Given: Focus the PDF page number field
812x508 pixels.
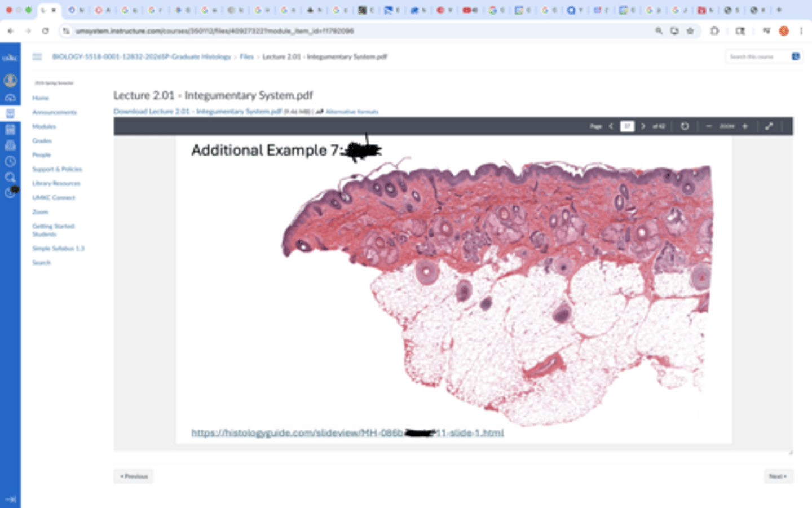Looking at the screenshot, I should (x=627, y=126).
